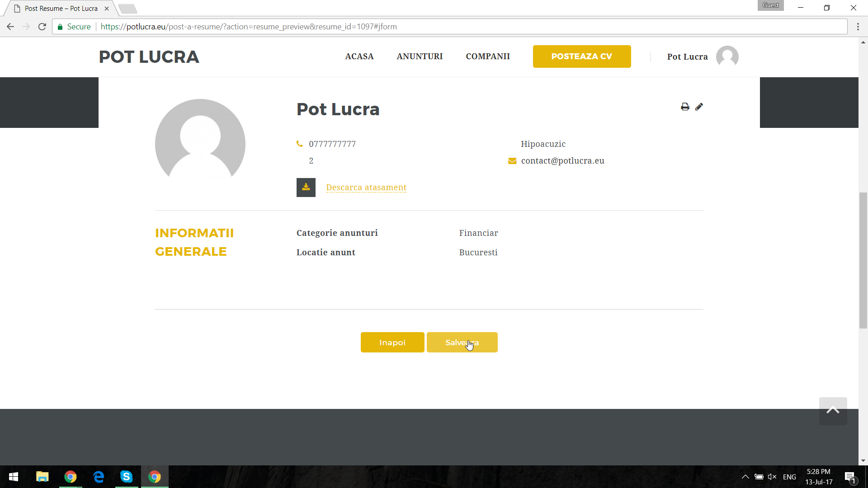Click the download attachment icon box
This screenshot has height=488, width=868.
306,188
